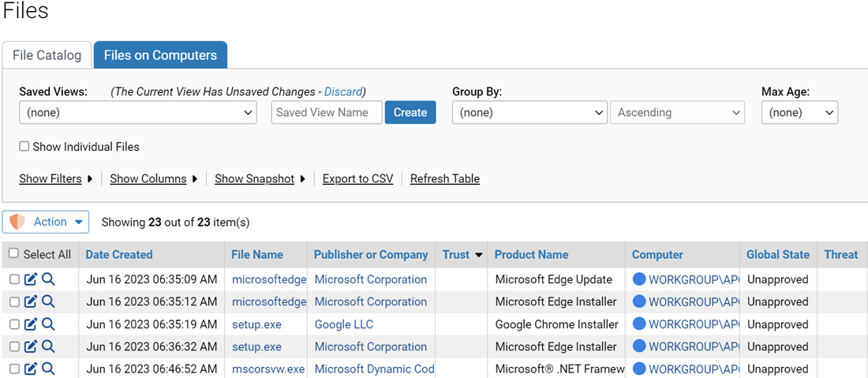
Task: Select the Files on Computers tab
Action: [x=160, y=55]
